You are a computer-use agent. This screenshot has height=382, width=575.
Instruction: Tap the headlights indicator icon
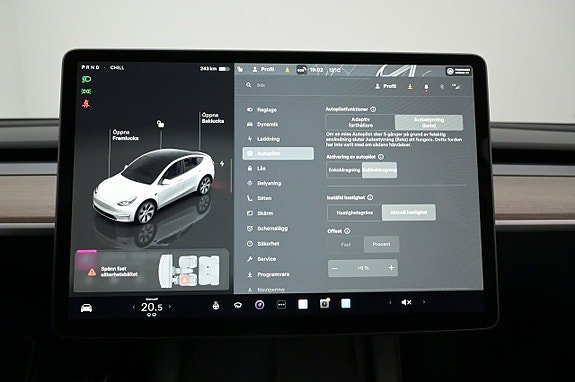click(86, 79)
